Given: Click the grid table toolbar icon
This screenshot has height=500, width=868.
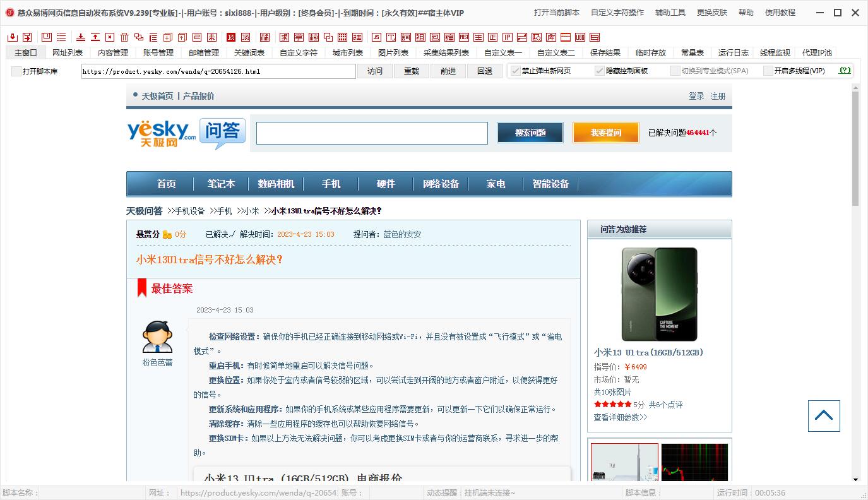Looking at the screenshot, I should (x=342, y=37).
